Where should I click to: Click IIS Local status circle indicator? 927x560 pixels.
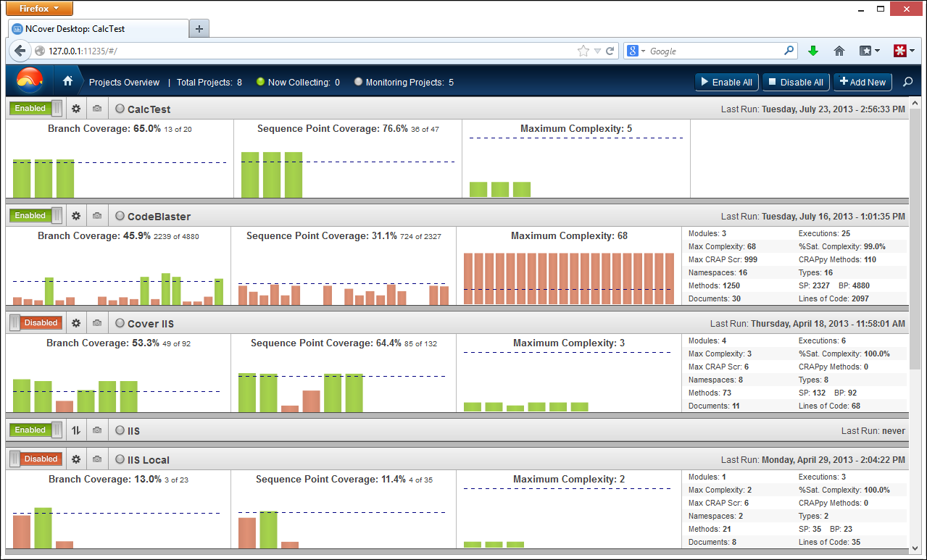click(x=120, y=459)
